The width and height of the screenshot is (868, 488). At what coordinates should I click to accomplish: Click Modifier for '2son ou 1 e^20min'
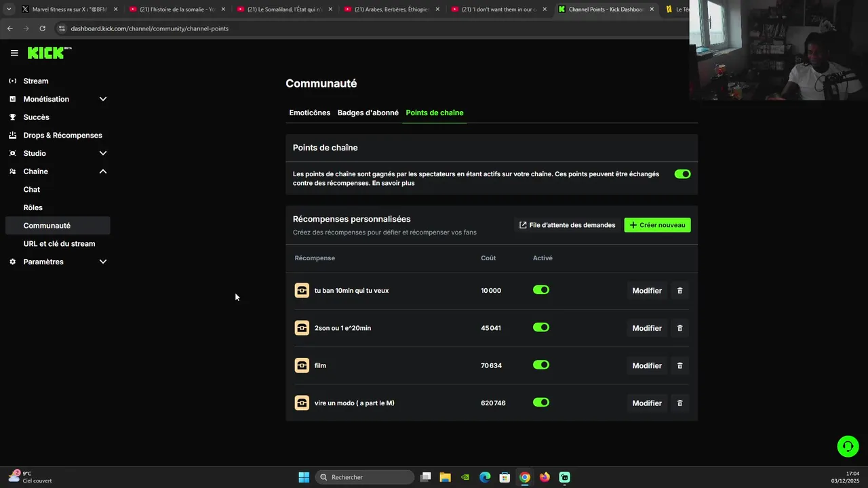(x=646, y=328)
